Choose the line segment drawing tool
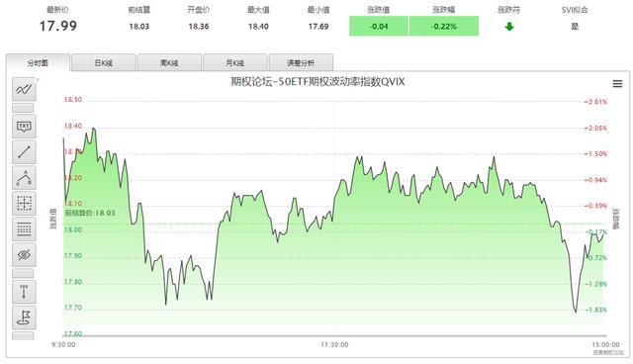 [x=24, y=152]
